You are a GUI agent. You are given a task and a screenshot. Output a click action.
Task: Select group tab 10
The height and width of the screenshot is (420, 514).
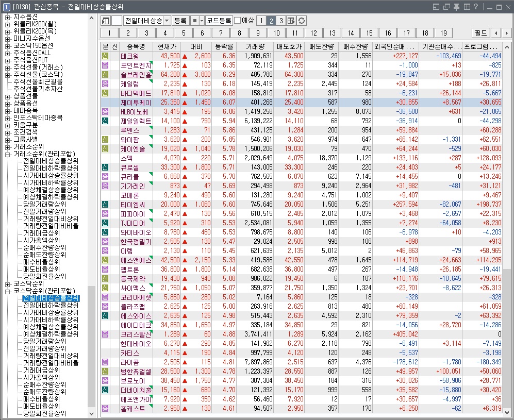(x=277, y=33)
